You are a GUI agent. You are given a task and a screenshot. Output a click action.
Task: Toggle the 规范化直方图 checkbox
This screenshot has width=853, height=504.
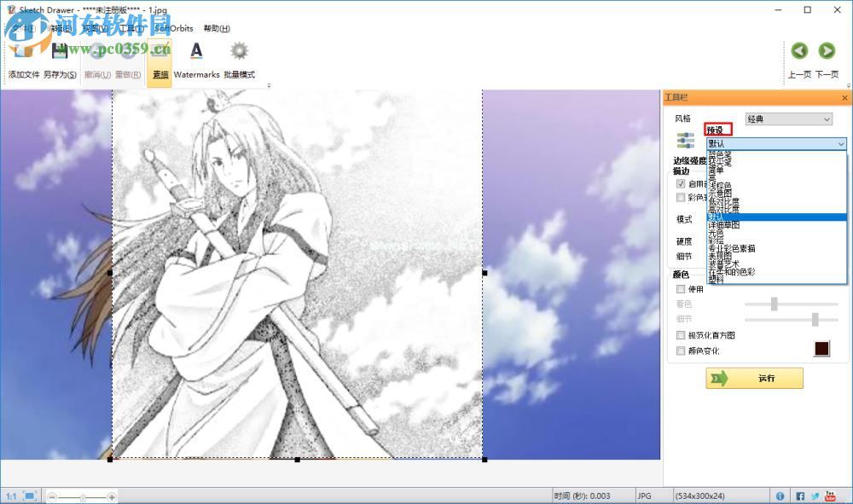pyautogui.click(x=681, y=335)
